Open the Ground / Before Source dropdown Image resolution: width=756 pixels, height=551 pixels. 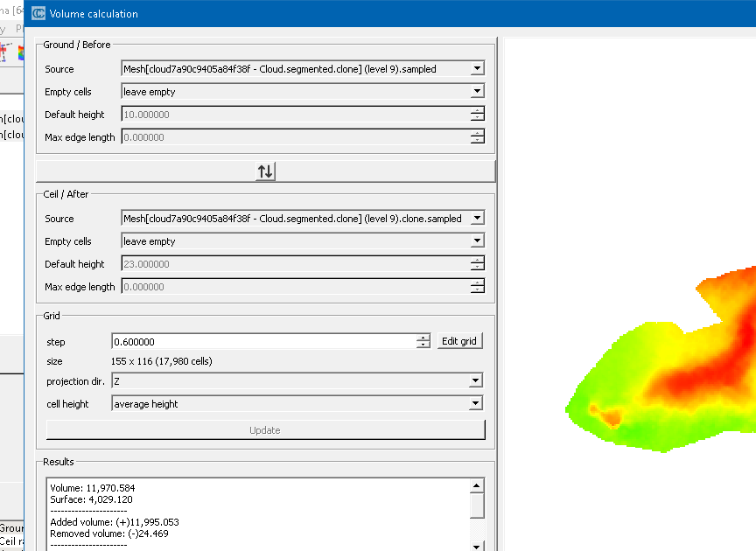pyautogui.click(x=302, y=69)
